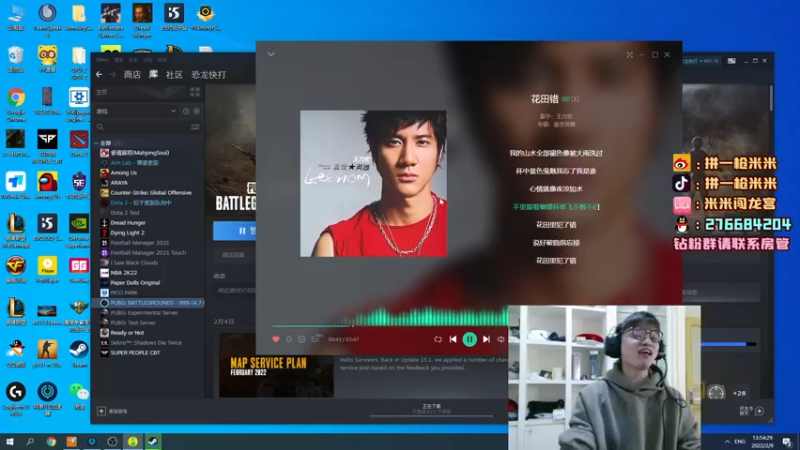
Task: Switch Steam library to grid view icon
Action: (195, 92)
